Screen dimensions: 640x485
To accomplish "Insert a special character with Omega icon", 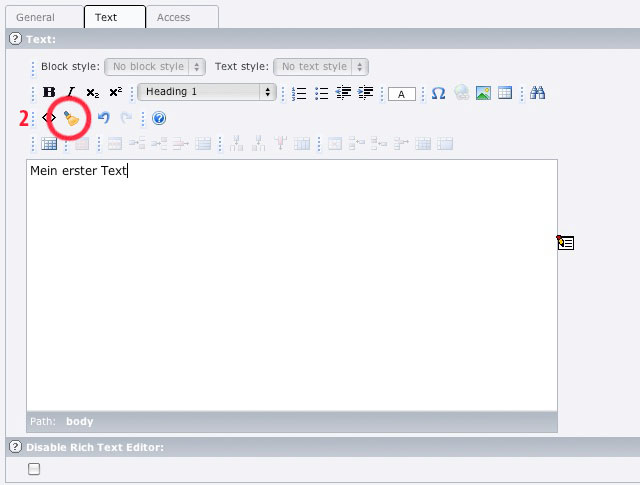I will [438, 93].
